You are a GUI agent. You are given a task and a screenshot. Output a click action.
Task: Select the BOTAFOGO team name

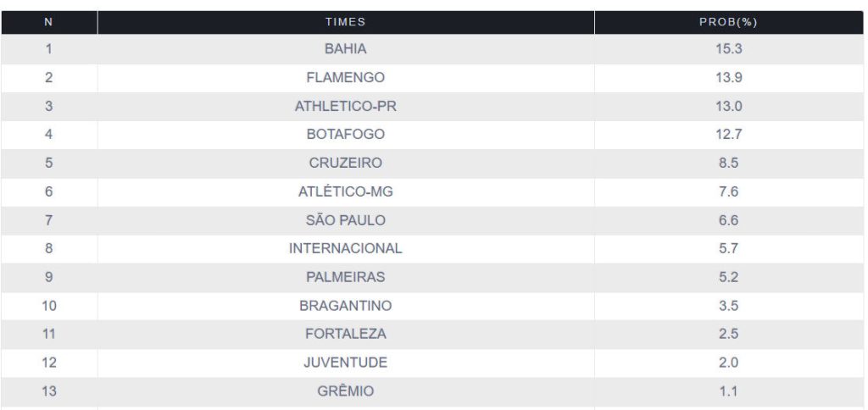tap(345, 135)
